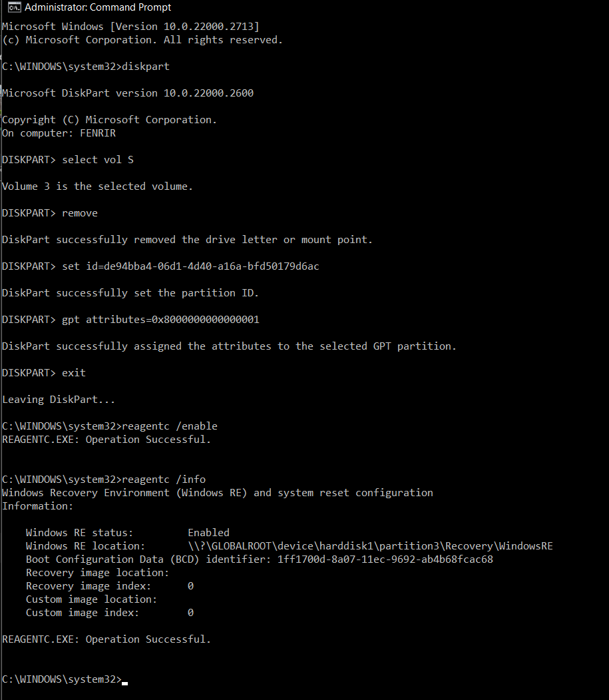Click the BCD identifier GUID value
This screenshot has height=700, width=609.
[385, 559]
